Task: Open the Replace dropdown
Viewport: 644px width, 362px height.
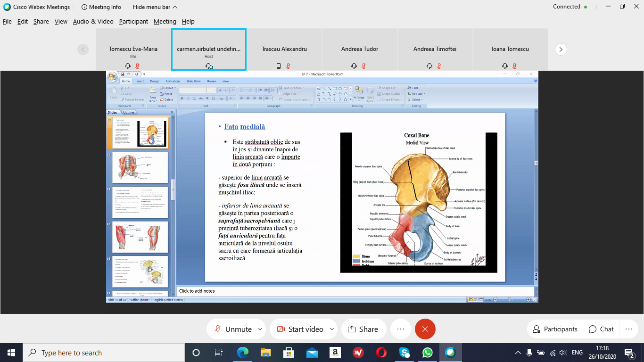Action: 417,94
